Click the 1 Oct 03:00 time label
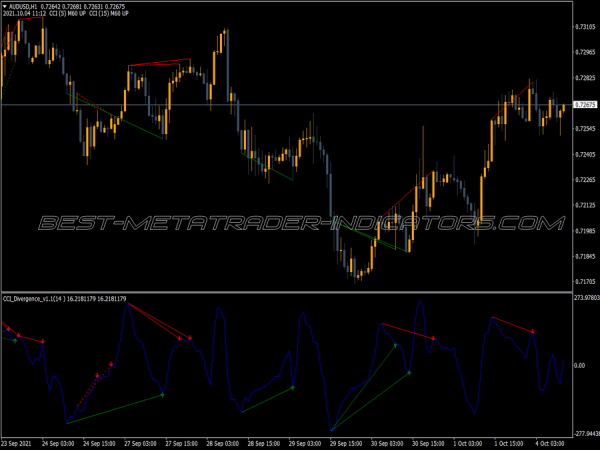The image size is (600, 450). tap(468, 443)
